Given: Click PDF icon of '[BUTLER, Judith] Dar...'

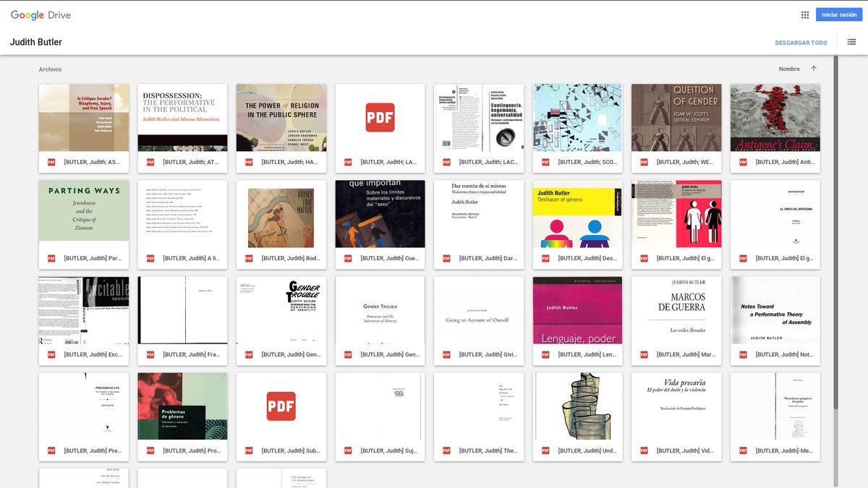Looking at the screenshot, I should (446, 258).
